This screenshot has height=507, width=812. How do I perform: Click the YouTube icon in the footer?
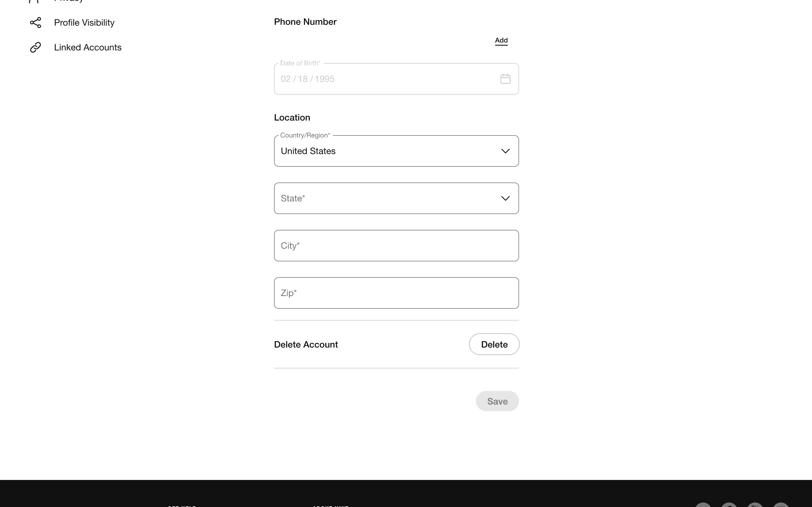click(x=754, y=505)
